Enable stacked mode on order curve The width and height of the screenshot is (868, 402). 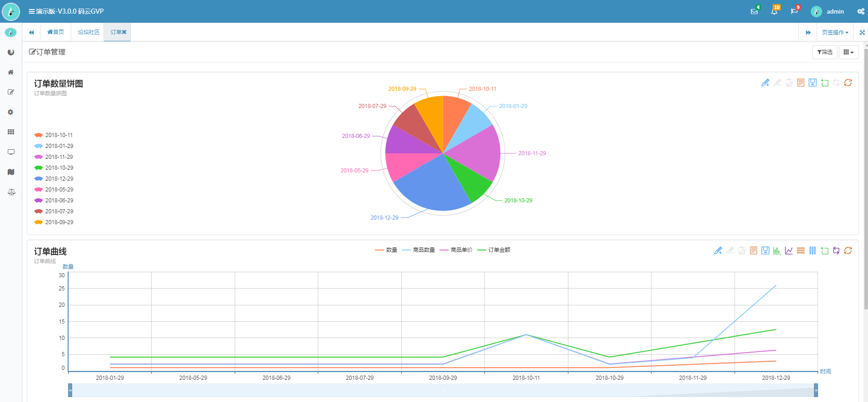click(801, 250)
